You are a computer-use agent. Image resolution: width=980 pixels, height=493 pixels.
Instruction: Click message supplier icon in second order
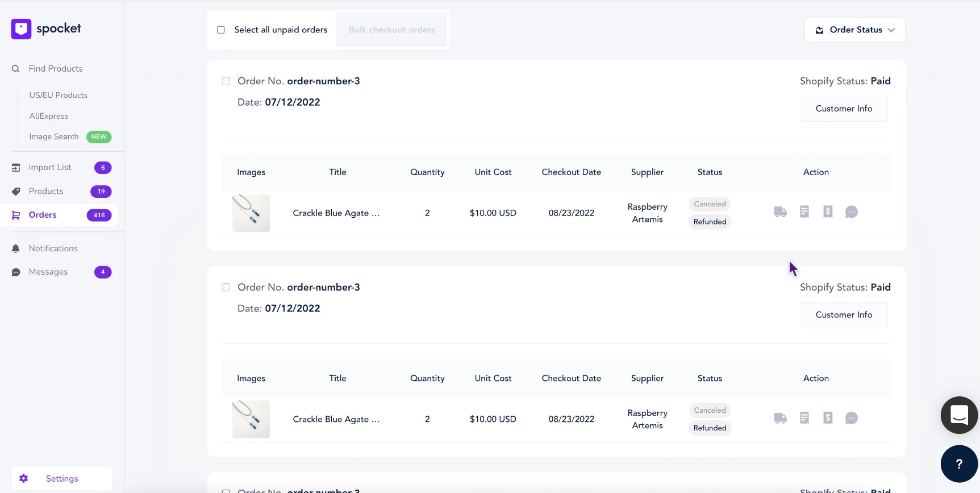(852, 419)
